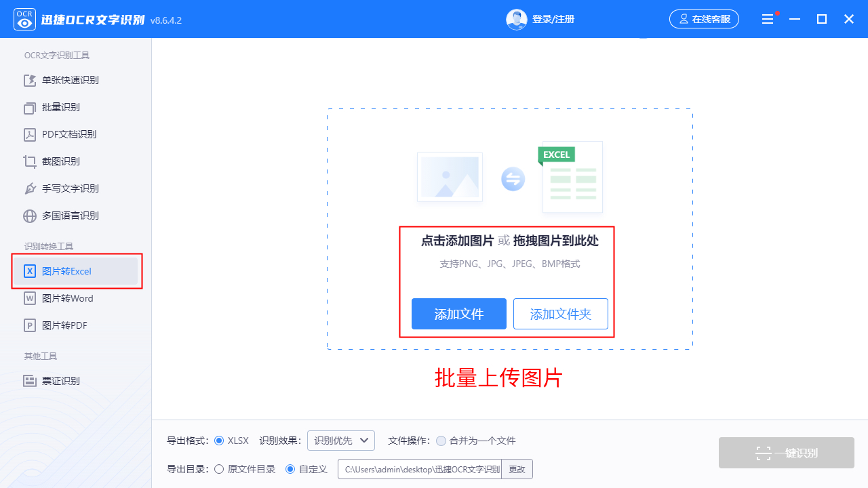Click the 支持PNG、JPG、JPEG、BMP格式 text
868x488 pixels.
[x=510, y=264]
